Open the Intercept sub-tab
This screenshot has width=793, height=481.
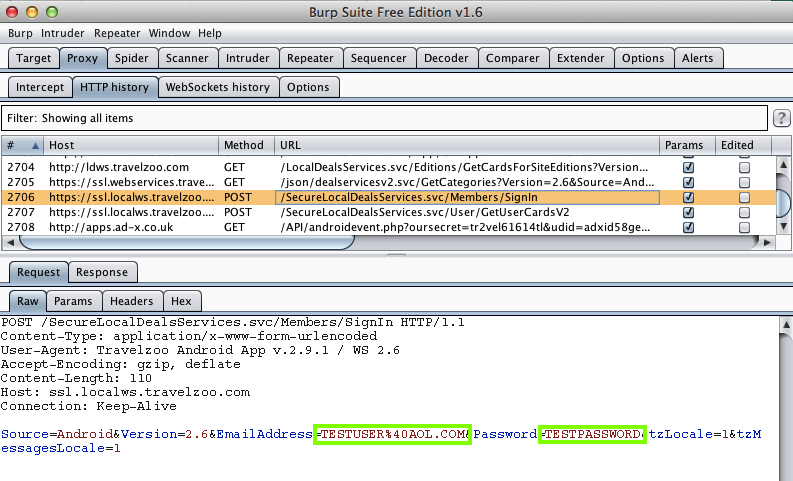point(40,87)
